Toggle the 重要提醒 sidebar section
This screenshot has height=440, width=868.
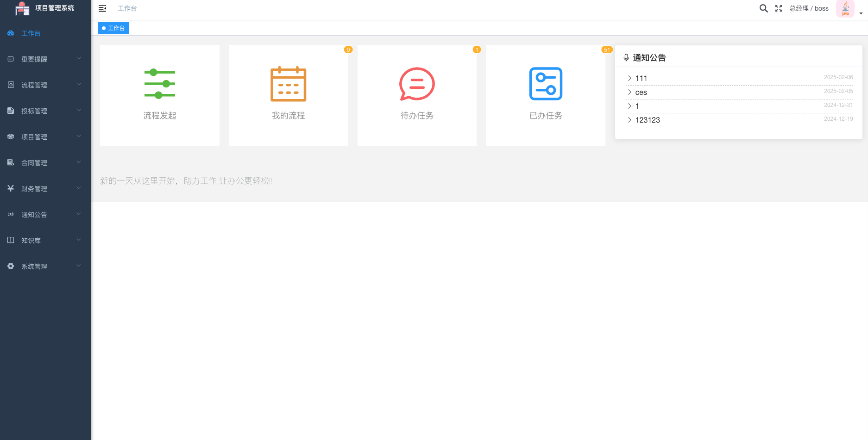tap(78, 58)
